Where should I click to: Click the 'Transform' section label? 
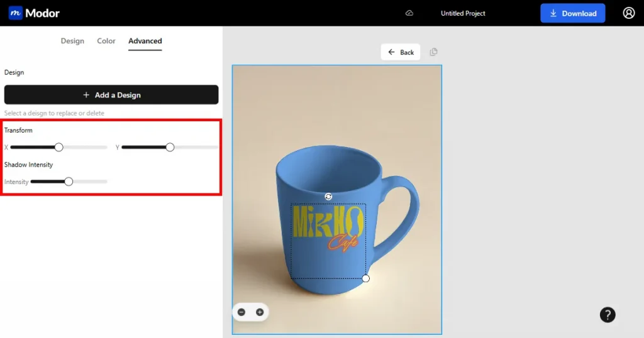(18, 130)
